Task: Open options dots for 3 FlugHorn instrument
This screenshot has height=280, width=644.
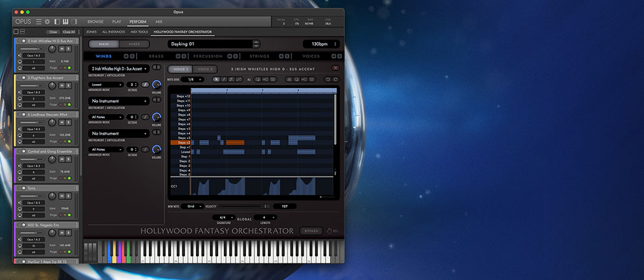Action: point(76,78)
